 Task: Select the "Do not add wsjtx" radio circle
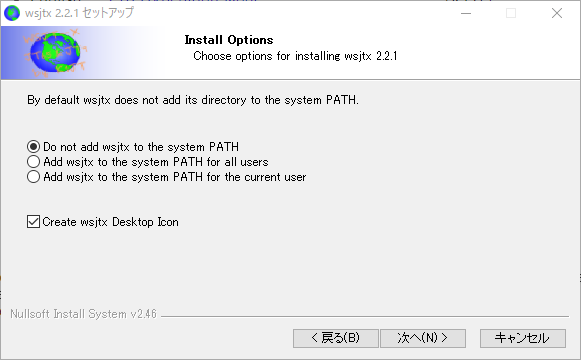pos(33,147)
